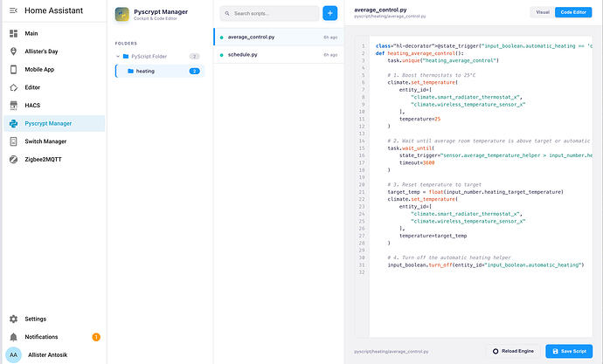The width and height of the screenshot is (603, 364).
Task: Open HACS menu item
Action: pos(54,106)
